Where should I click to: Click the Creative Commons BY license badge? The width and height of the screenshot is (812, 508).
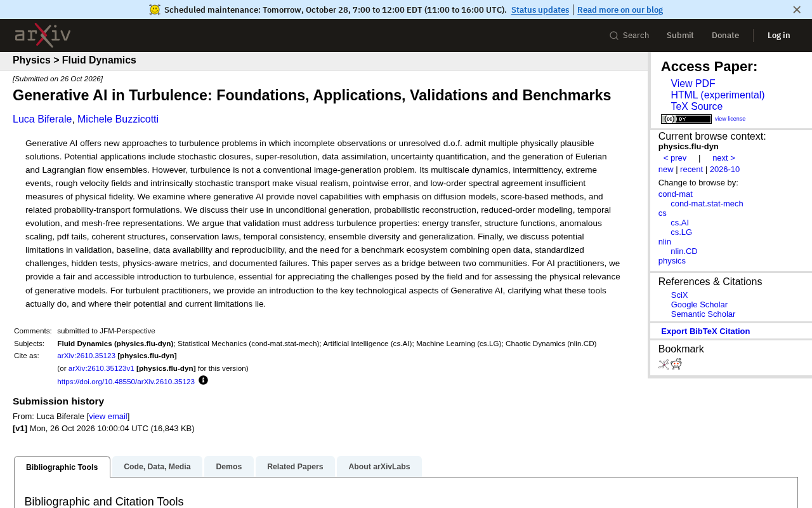[686, 119]
